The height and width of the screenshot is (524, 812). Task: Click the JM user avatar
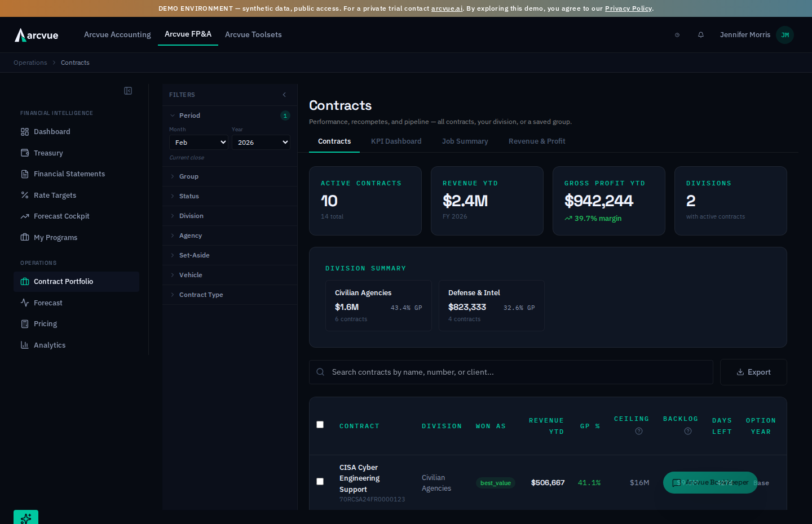point(785,35)
